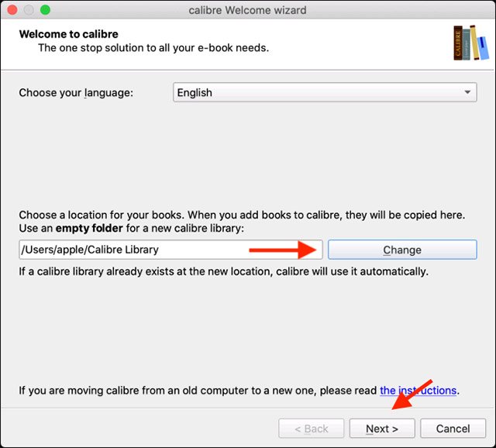Click the "If a calibre library already exists" note

224,271
